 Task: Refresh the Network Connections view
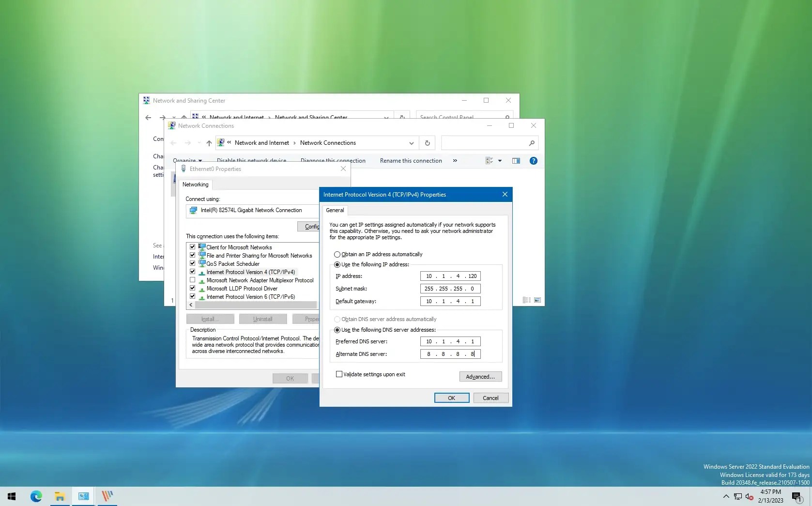coord(428,143)
